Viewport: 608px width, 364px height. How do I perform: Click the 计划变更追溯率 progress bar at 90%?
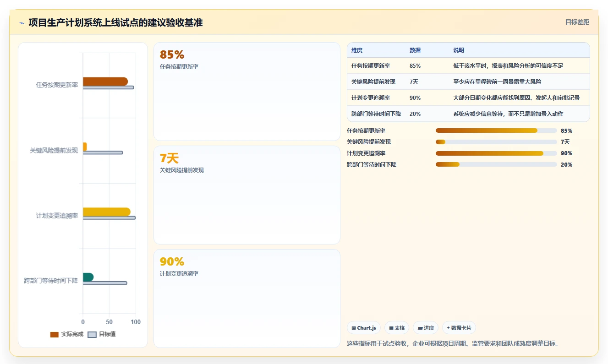click(496, 153)
